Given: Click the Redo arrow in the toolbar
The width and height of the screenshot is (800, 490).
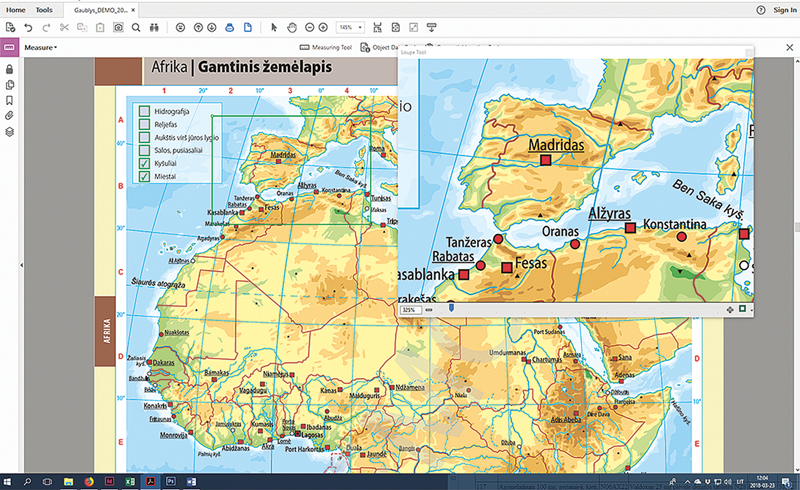Looking at the screenshot, I should coord(46,28).
